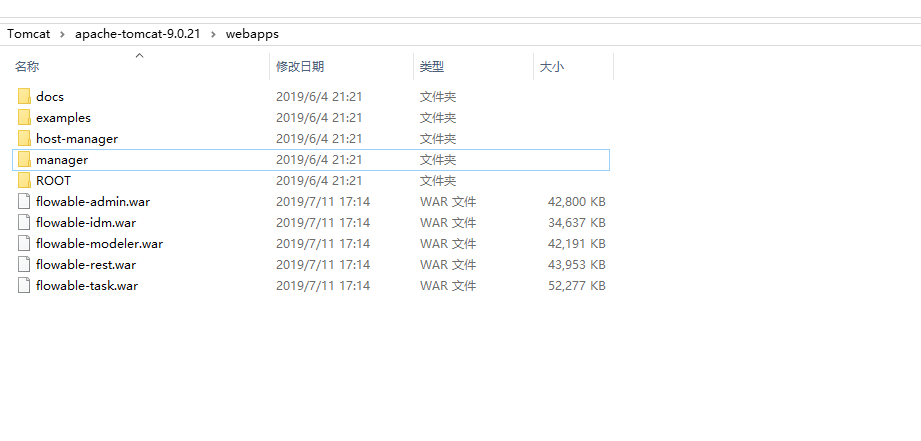Sort by the 修改日期 column header

point(300,67)
